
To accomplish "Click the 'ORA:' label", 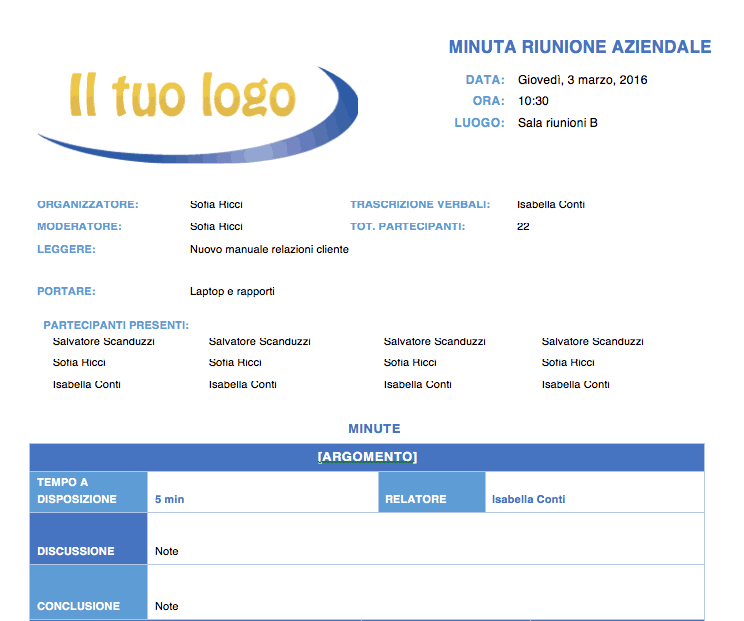I will 488,101.
